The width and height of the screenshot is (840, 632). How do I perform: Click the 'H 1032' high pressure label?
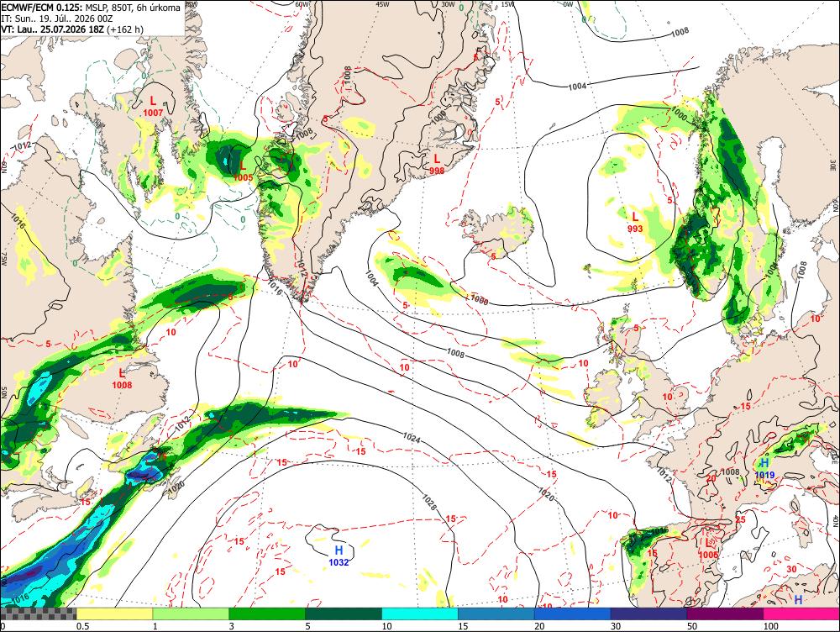point(339,556)
